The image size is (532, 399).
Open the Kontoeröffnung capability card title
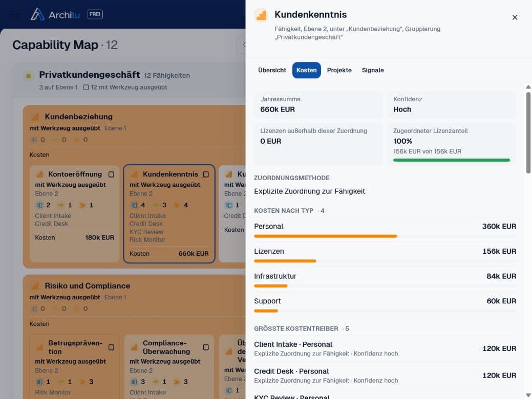coord(75,174)
